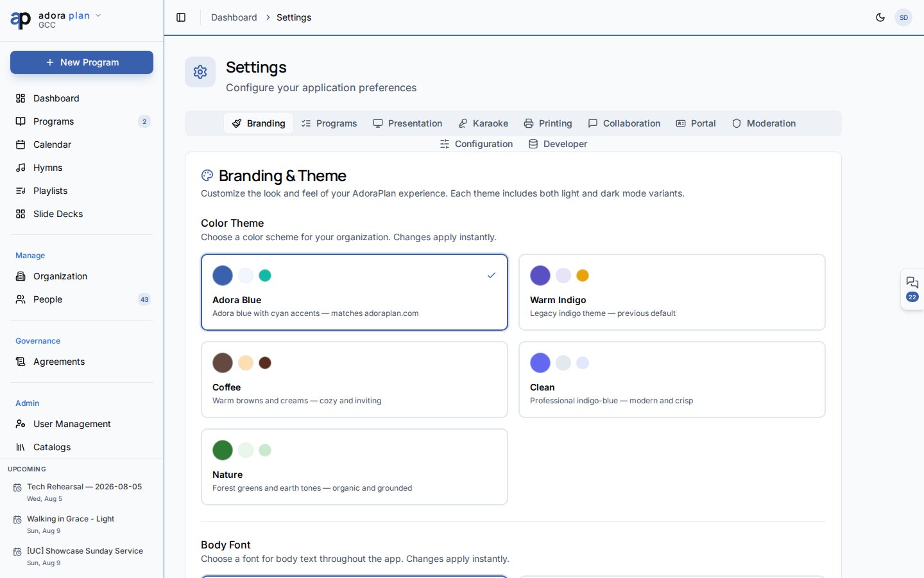Switch to the Configuration tab

pos(476,144)
